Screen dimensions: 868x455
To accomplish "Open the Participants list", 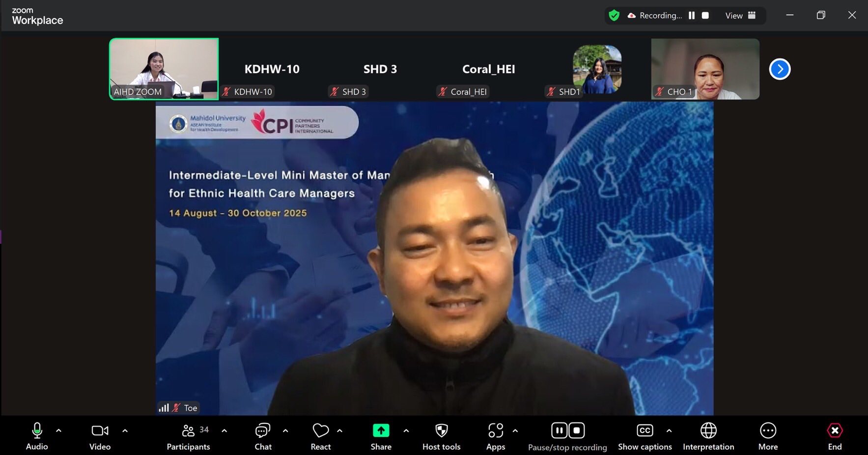I will point(188,436).
